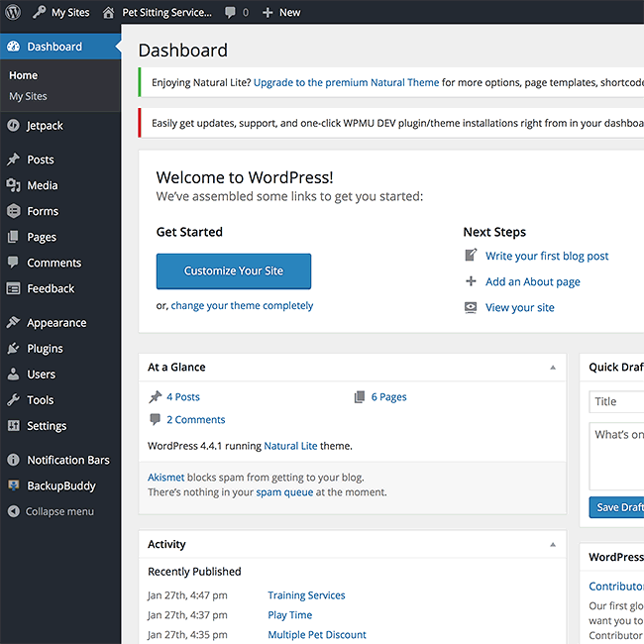Open the Training Services post
Viewport: 644px width, 644px height.
point(306,595)
